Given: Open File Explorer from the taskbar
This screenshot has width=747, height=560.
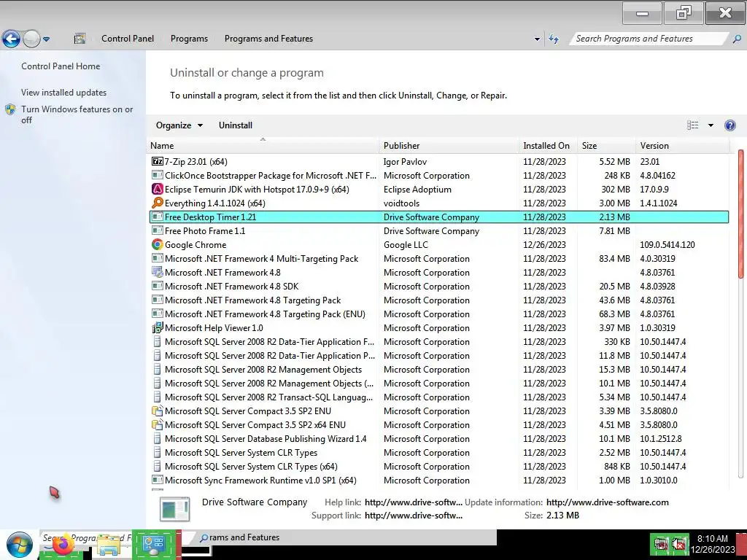Looking at the screenshot, I should 109,545.
